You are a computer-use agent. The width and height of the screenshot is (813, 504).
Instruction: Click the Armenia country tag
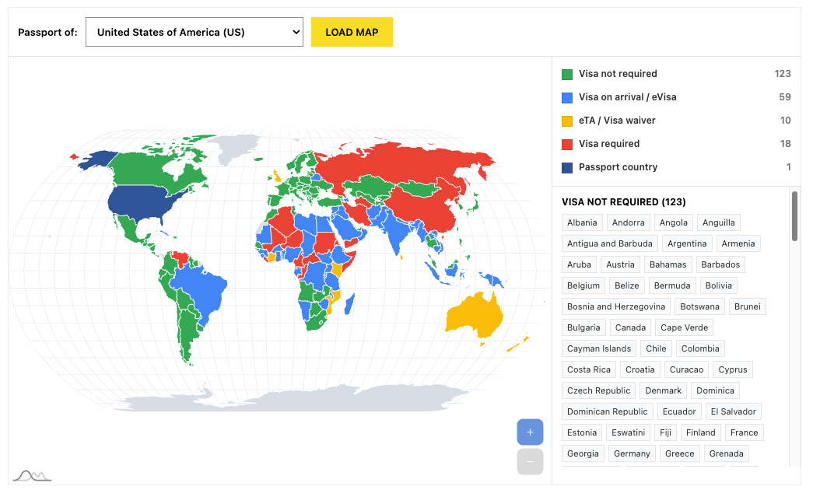tap(738, 243)
